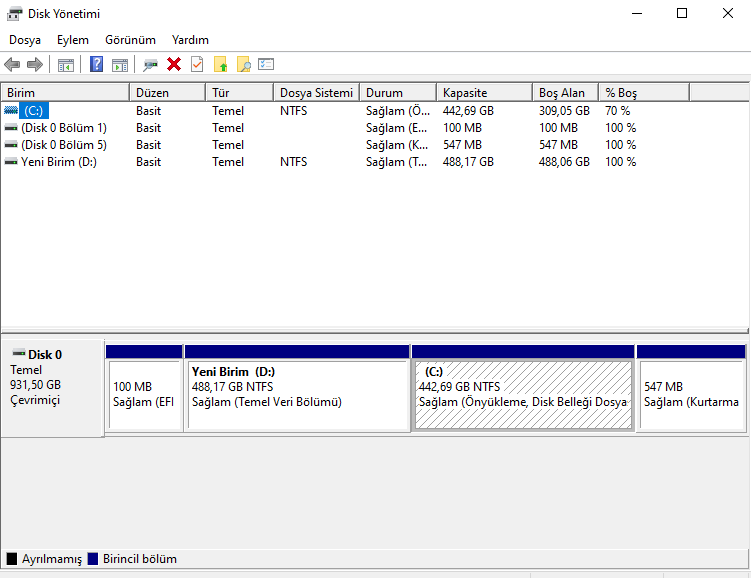Image resolution: width=751 pixels, height=578 pixels.
Task: Toggle the action pane toolbar icon
Action: click(x=120, y=65)
